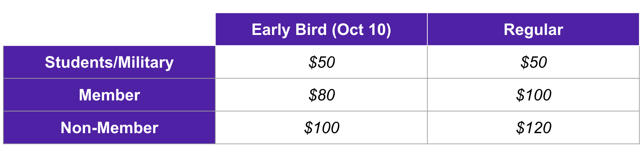Click the Non-Member Regular $120 price
Image resolution: width=644 pixels, height=157 pixels.
(534, 128)
